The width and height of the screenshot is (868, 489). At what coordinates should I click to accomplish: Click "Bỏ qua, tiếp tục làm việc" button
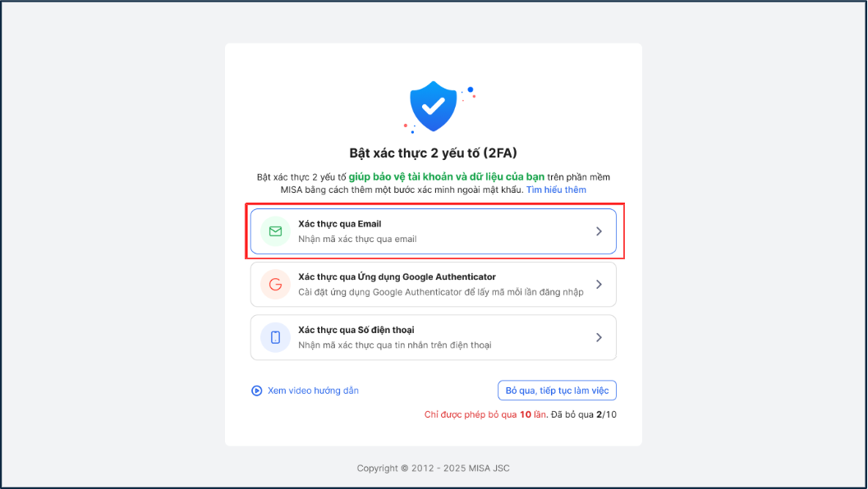pyautogui.click(x=557, y=391)
